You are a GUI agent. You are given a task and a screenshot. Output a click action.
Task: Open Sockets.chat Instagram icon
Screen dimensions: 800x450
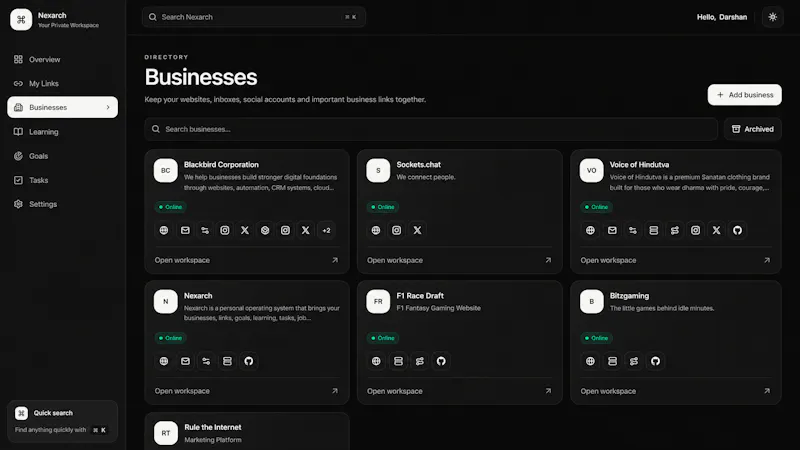[396, 230]
